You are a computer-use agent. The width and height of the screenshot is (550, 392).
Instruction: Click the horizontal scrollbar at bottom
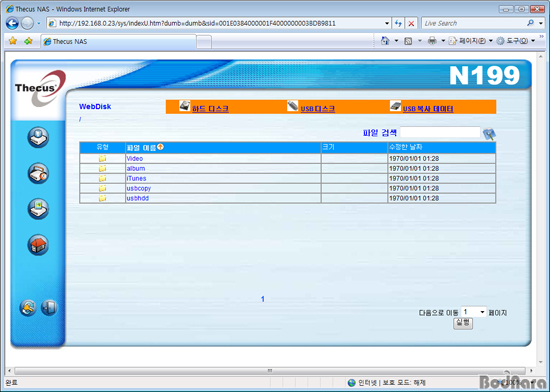pyautogui.click(x=269, y=370)
